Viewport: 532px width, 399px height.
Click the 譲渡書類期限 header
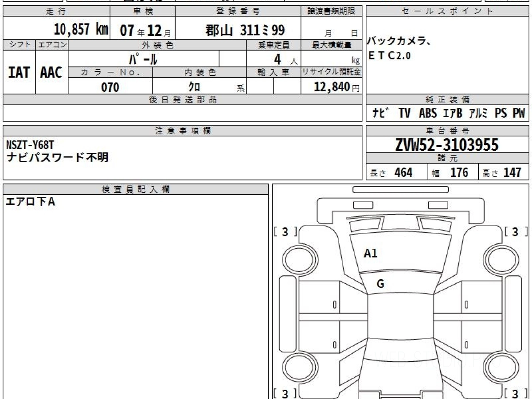[x=332, y=12]
